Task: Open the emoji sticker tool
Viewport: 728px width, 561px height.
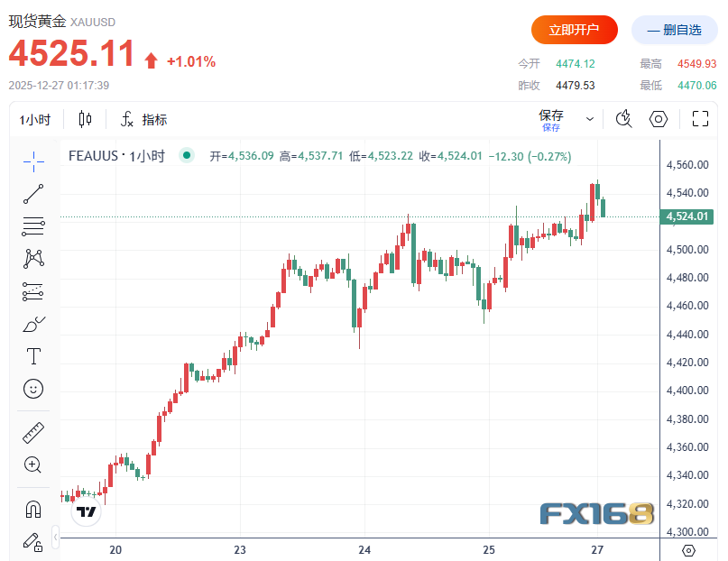Action: [x=33, y=389]
